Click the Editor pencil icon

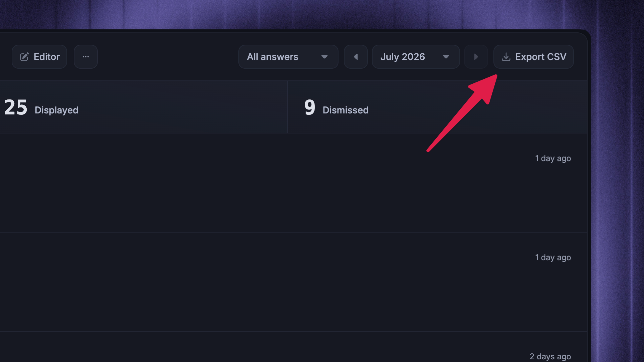click(x=24, y=57)
